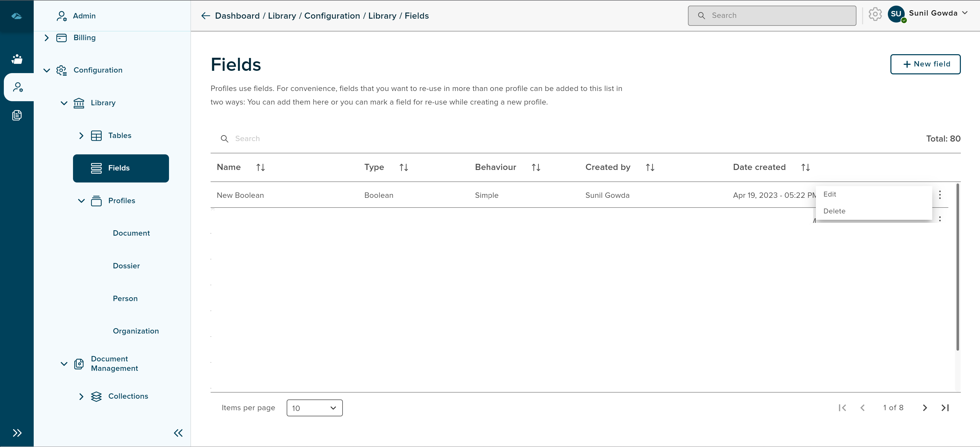Click the New field button
980x447 pixels.
click(x=925, y=64)
